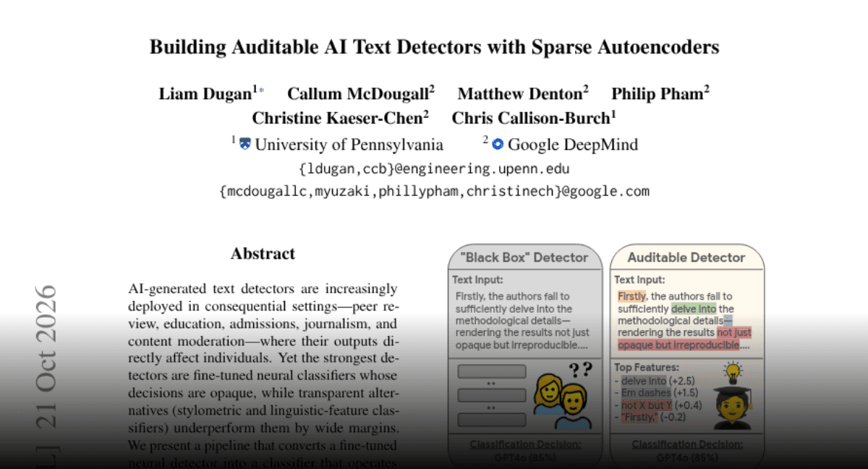Select the feature row delve into (+2.5)

pyautogui.click(x=653, y=381)
